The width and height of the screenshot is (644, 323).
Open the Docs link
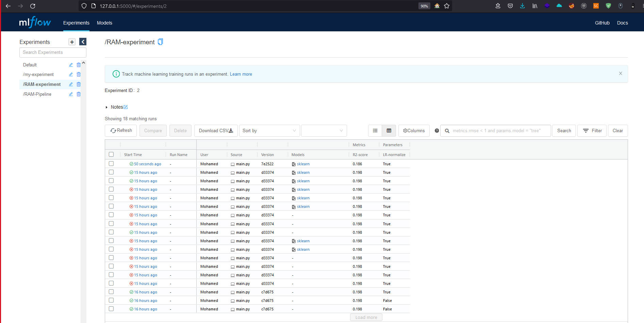tap(623, 23)
